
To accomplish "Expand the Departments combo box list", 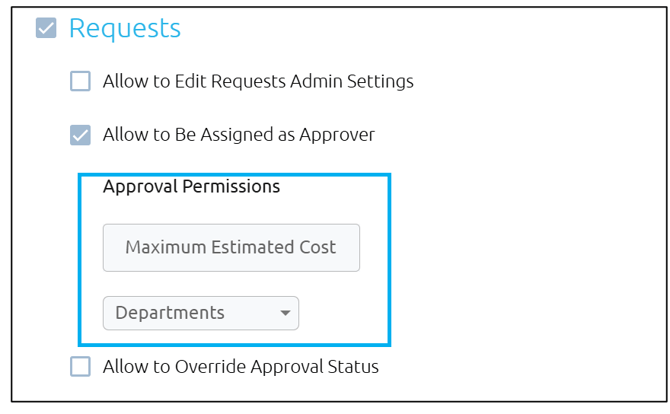I will point(200,313).
